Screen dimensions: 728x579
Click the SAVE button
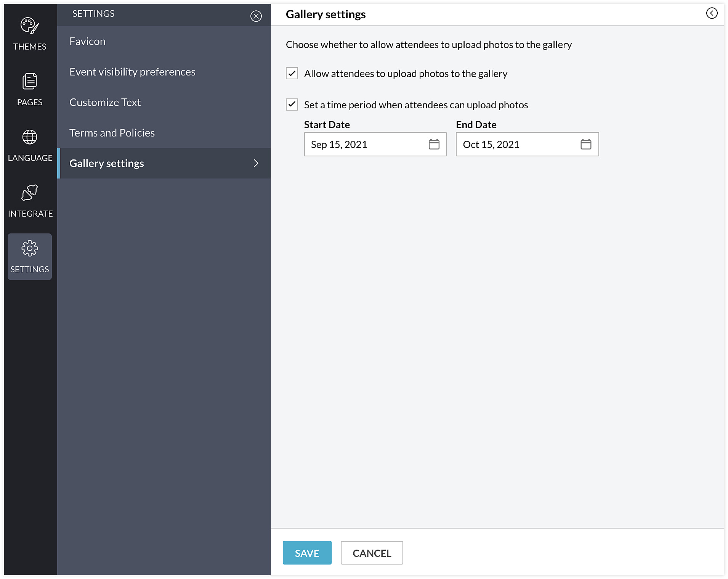[x=307, y=553]
